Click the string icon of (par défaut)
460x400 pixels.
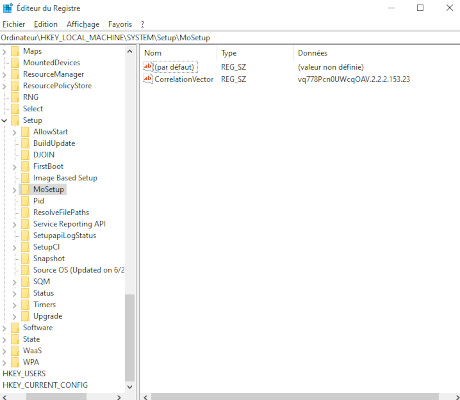[x=148, y=67]
